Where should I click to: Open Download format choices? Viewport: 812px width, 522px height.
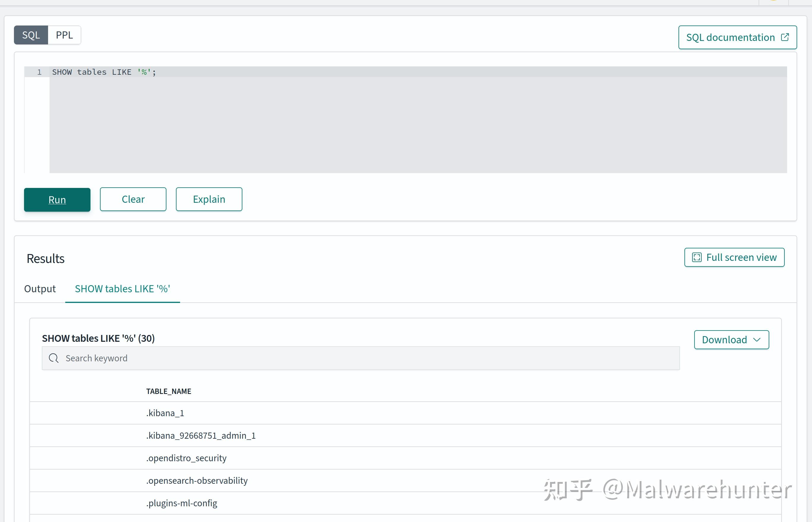[731, 340]
